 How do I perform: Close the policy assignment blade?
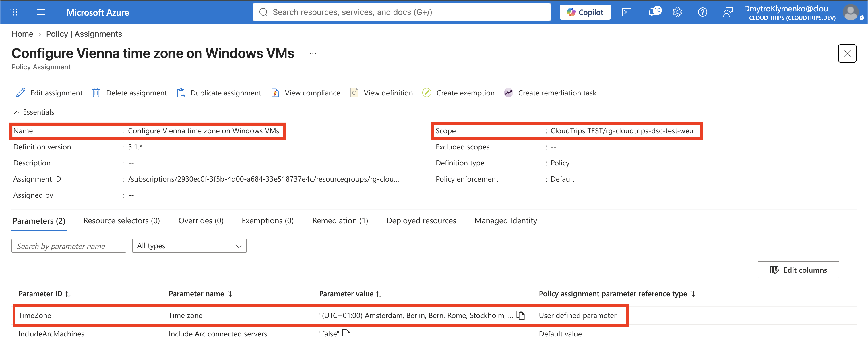(x=847, y=53)
